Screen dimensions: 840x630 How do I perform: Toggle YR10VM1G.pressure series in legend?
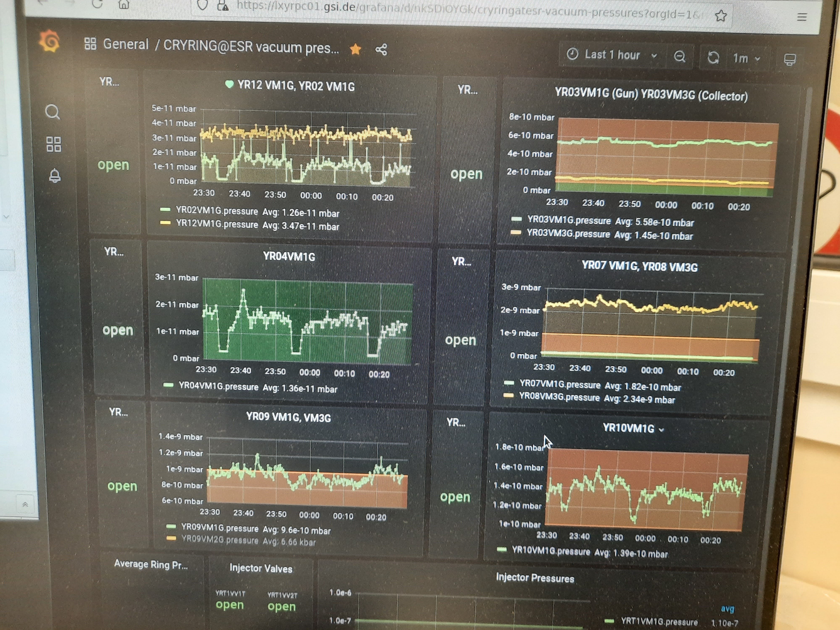551,550
